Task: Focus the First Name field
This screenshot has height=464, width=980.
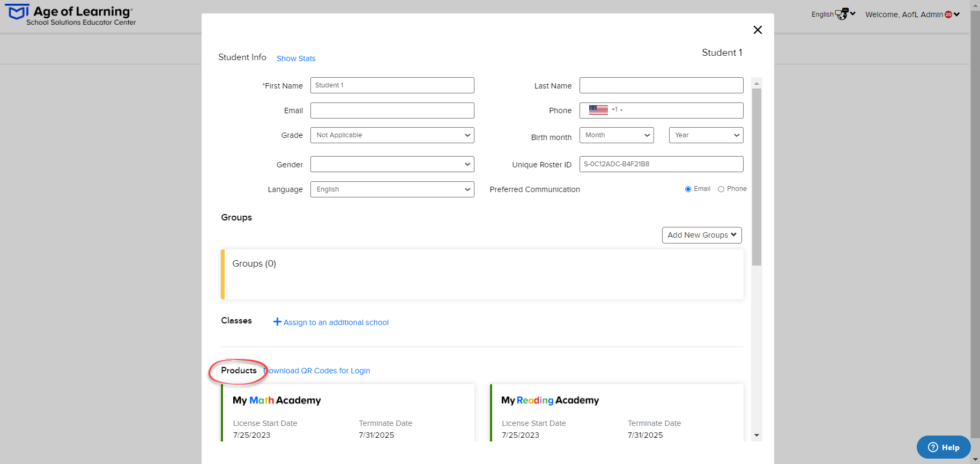Action: tap(392, 85)
